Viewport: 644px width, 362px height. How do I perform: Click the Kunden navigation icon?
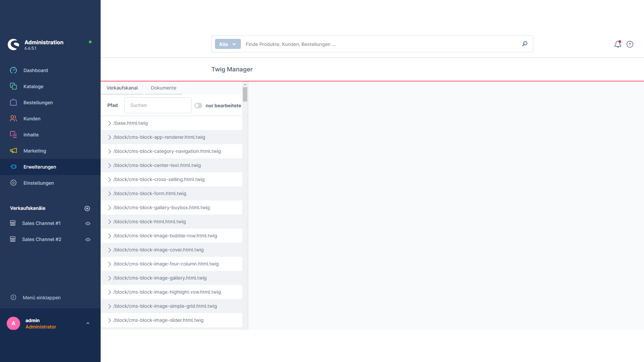coord(14,118)
